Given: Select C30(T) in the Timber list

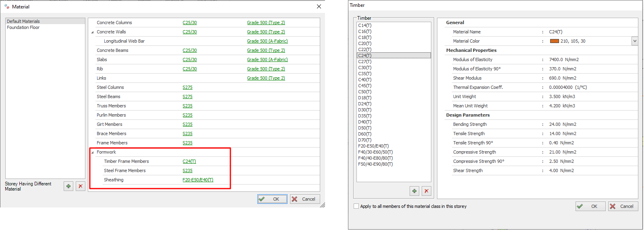Looking at the screenshot, I should (365, 68).
